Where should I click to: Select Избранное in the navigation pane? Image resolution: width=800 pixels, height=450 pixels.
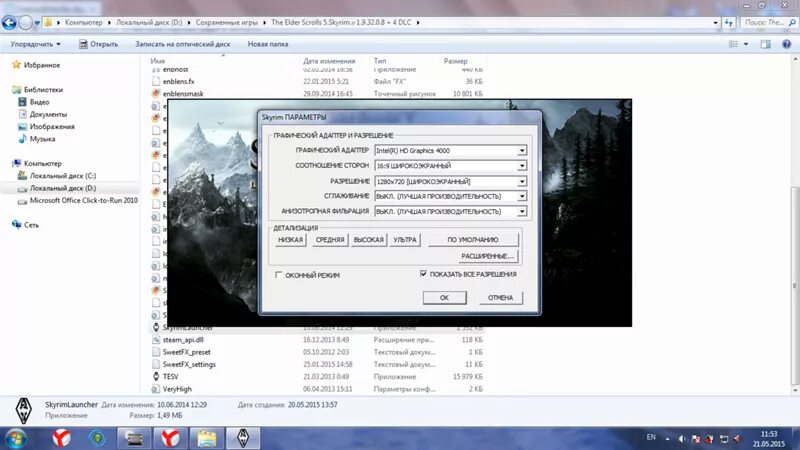click(42, 65)
